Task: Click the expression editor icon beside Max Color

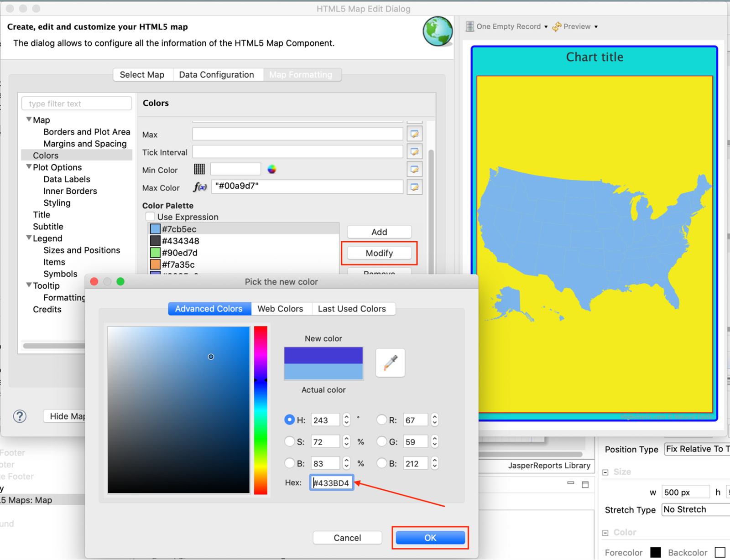Action: [414, 187]
